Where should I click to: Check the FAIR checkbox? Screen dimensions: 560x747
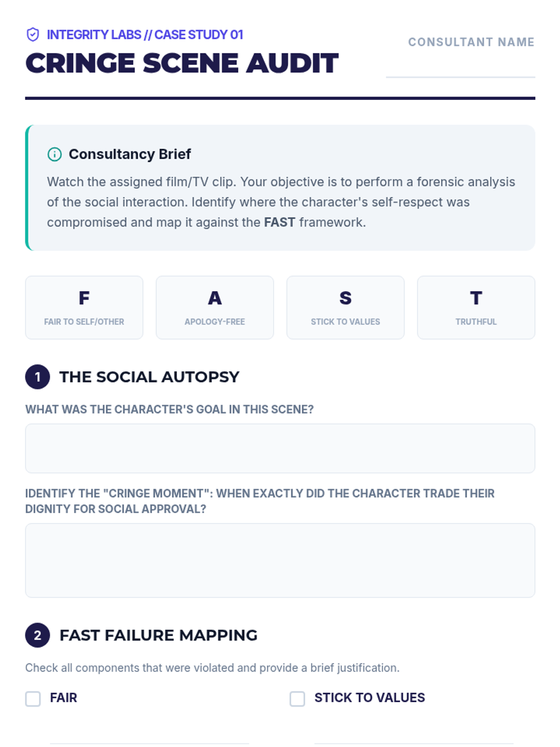coord(33,699)
